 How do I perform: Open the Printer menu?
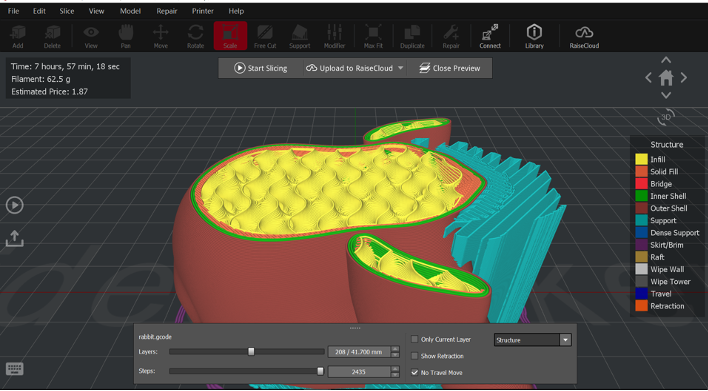click(203, 11)
